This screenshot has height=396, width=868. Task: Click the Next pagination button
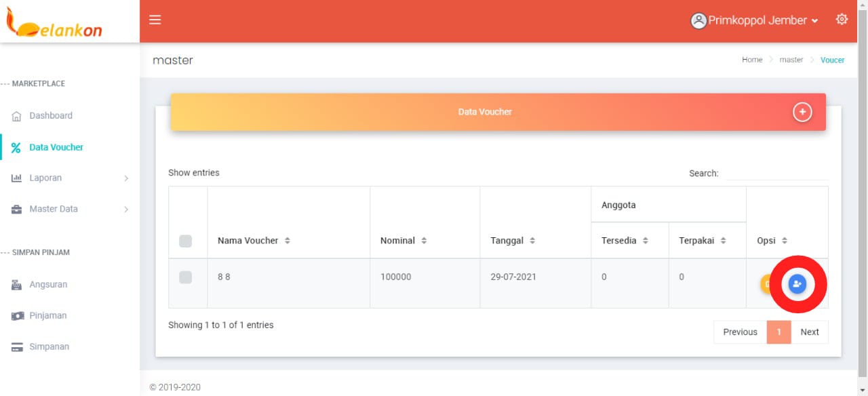tap(809, 332)
